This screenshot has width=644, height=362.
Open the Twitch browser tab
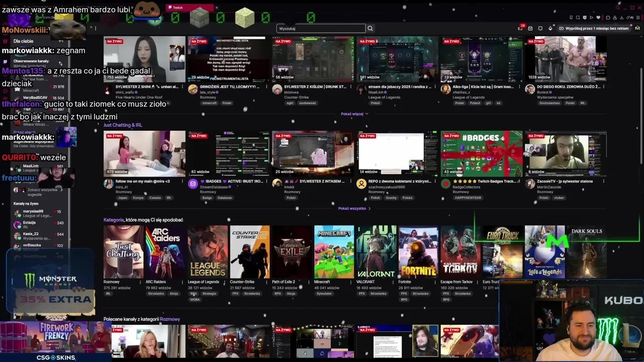point(189,8)
